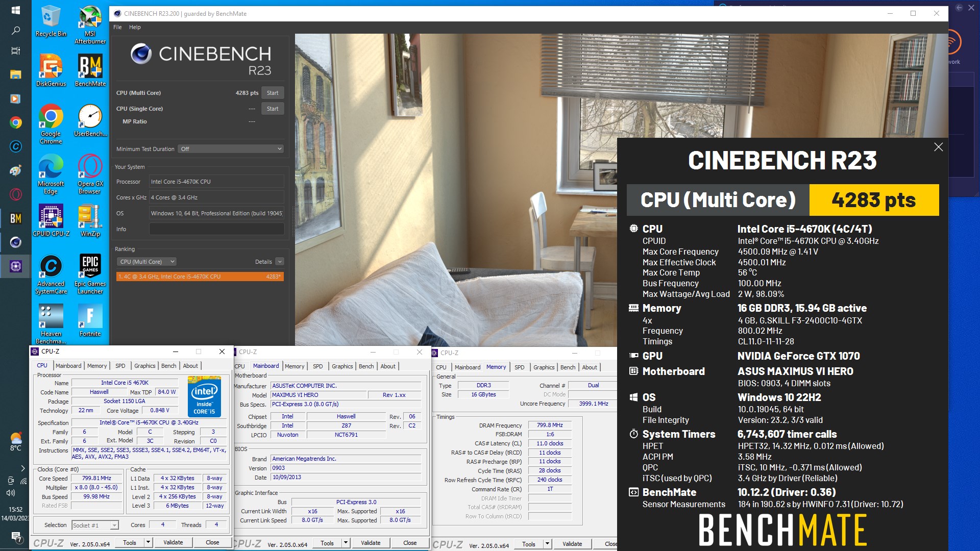Click Close in Mainboard CPU-Z window
Viewport: 980px width, 551px height.
(x=410, y=543)
